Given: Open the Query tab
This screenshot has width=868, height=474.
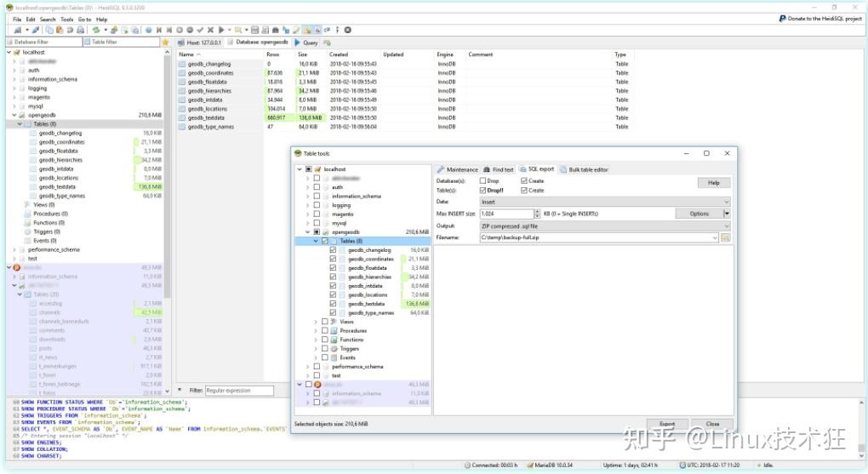Looking at the screenshot, I should click(306, 43).
